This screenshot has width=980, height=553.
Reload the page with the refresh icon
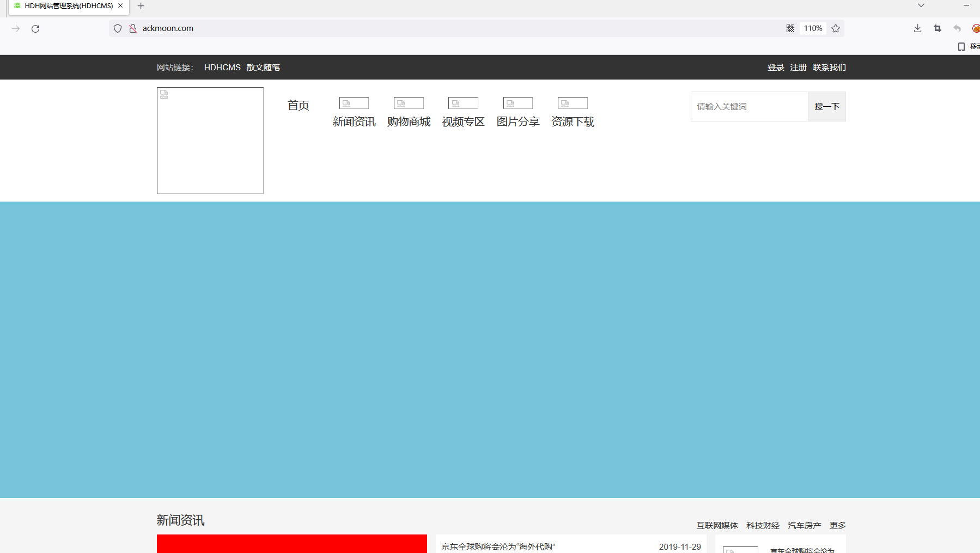tap(35, 29)
